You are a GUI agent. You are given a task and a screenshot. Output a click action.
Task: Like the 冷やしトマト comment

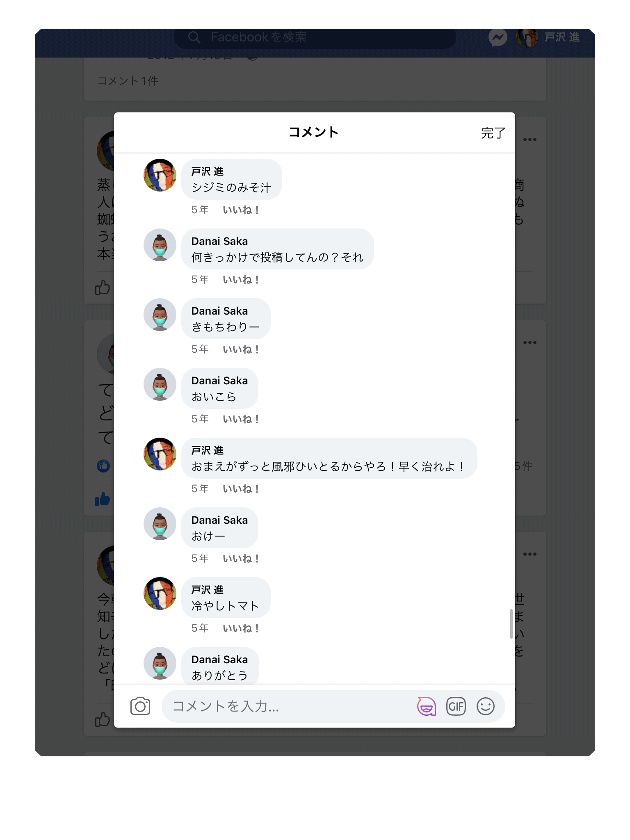[241, 628]
